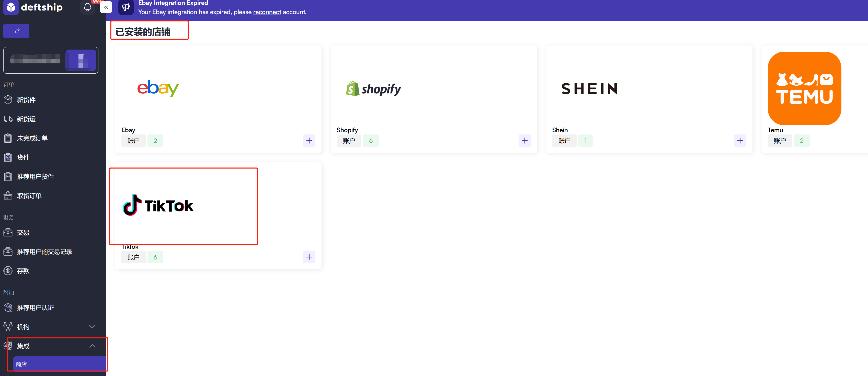This screenshot has width=868, height=376.
Task: Click the TikTok logo
Action: coord(158,205)
